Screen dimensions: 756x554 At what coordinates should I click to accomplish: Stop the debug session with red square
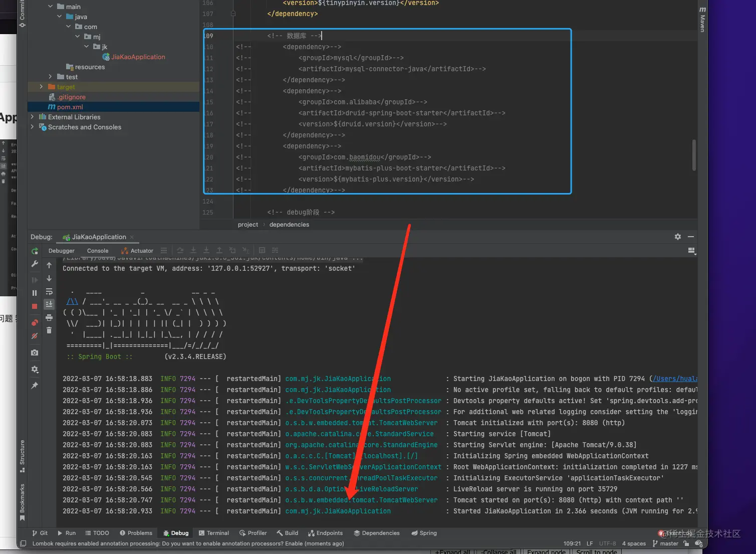[x=35, y=306]
